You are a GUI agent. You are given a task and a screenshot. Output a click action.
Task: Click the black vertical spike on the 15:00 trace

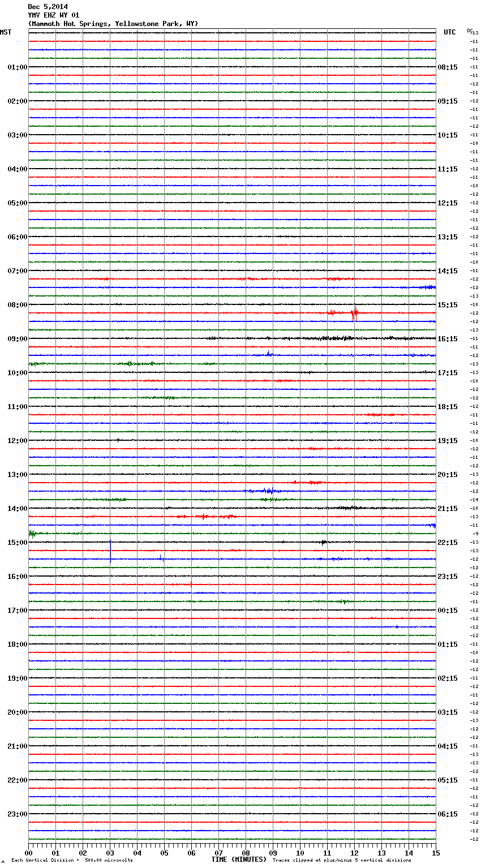click(110, 550)
